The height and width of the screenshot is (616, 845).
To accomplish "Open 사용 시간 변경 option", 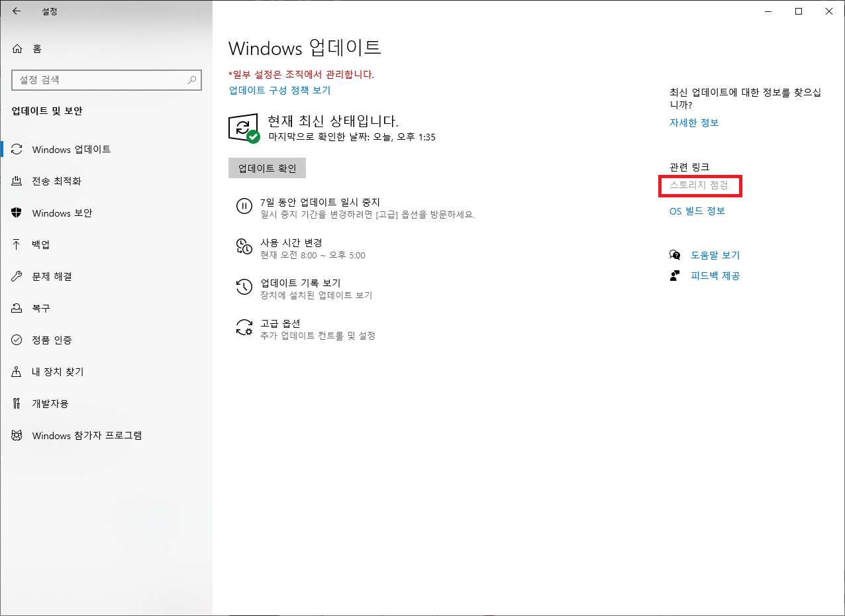I will (291, 242).
